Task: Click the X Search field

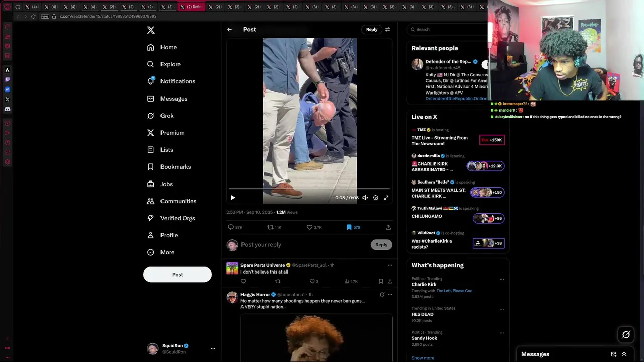Action: click(447, 29)
